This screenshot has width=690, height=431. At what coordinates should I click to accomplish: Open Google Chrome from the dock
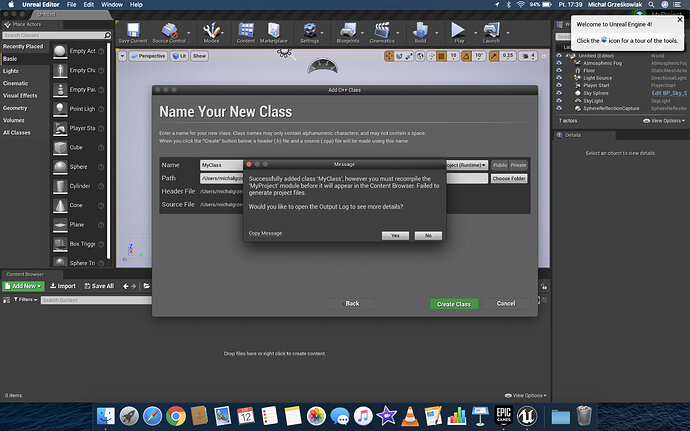(x=176, y=416)
